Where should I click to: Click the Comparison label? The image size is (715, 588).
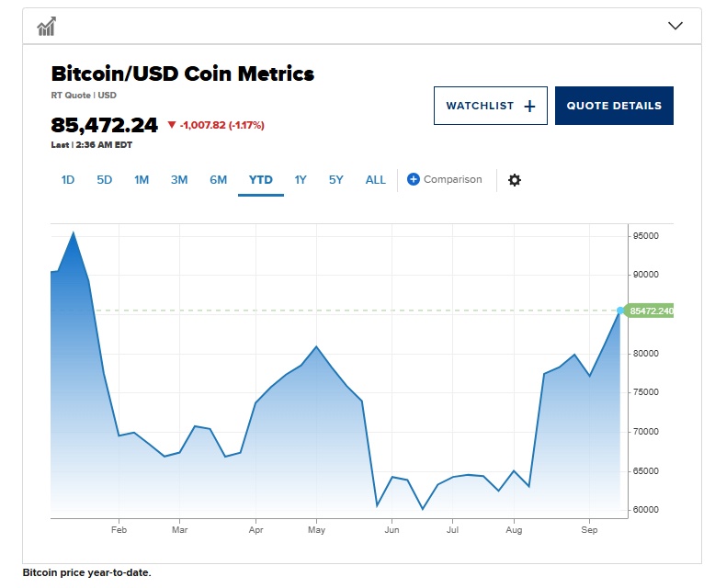[x=453, y=179]
